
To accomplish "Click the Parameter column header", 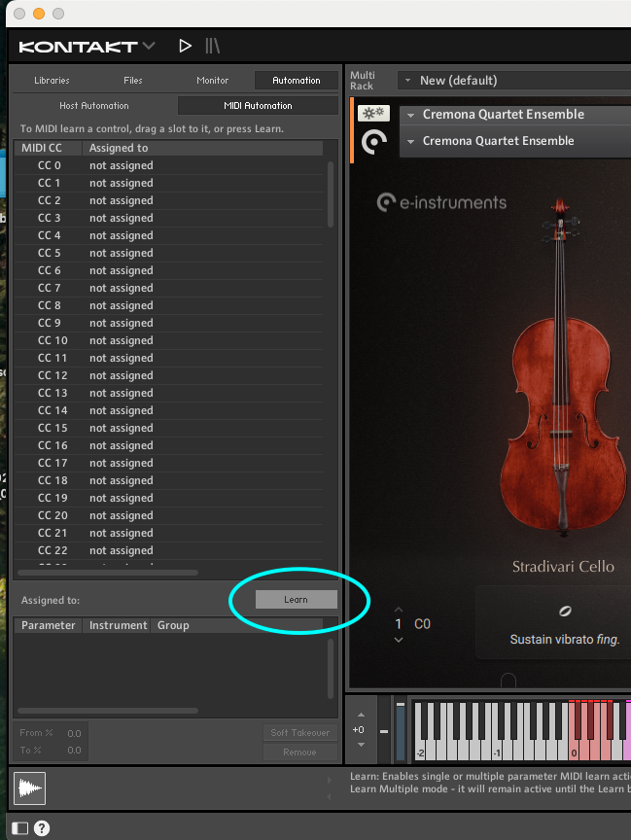I will 48,625.
